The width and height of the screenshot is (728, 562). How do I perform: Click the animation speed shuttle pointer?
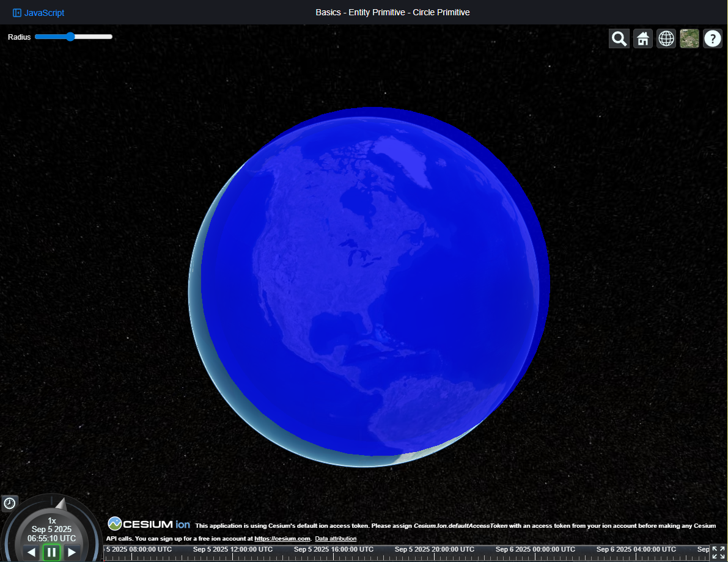point(61,504)
